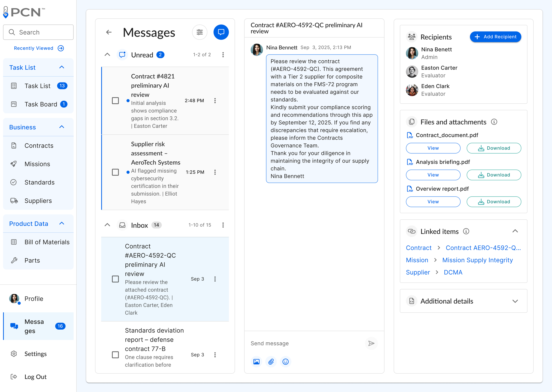Expand the Additional details section

515,301
